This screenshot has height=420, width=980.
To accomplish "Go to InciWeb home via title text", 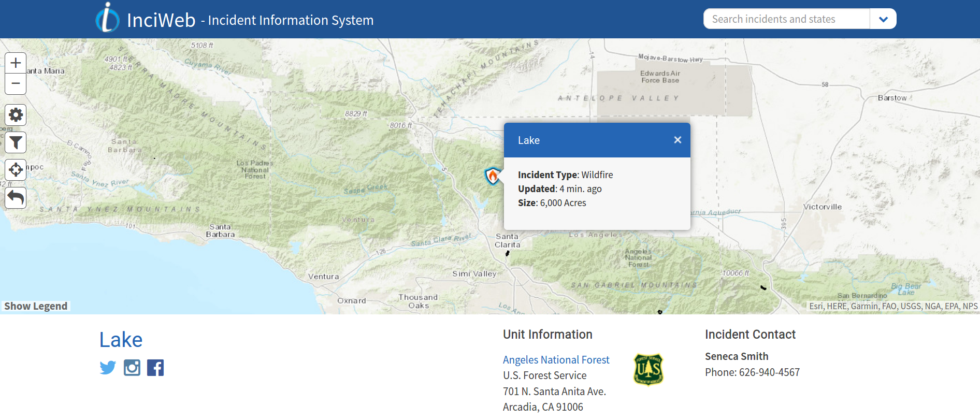I will pyautogui.click(x=161, y=20).
